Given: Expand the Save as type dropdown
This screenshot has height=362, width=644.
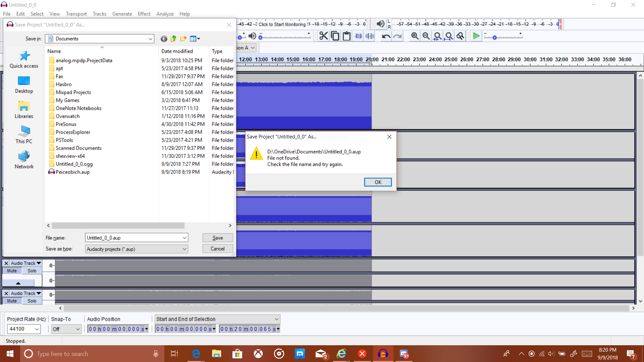Looking at the screenshot, I should (x=184, y=249).
